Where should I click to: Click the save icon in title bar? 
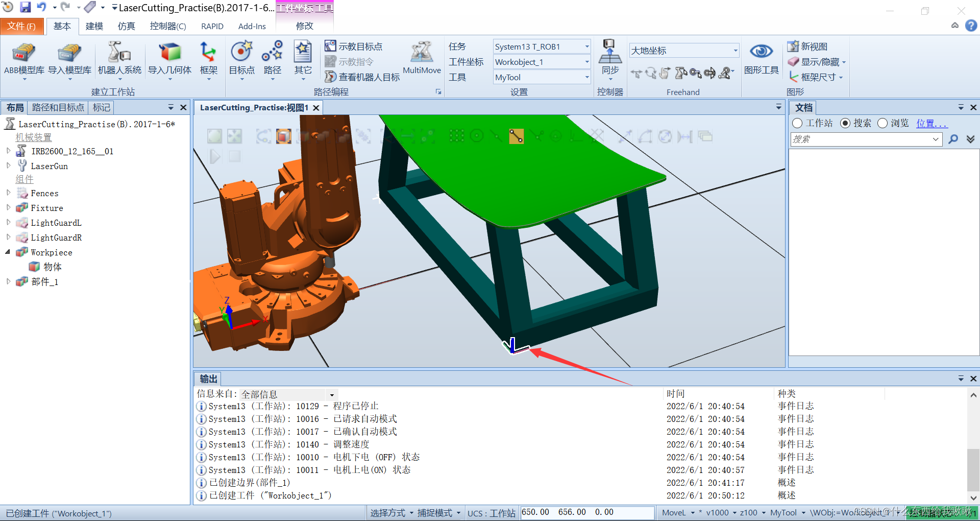25,7
